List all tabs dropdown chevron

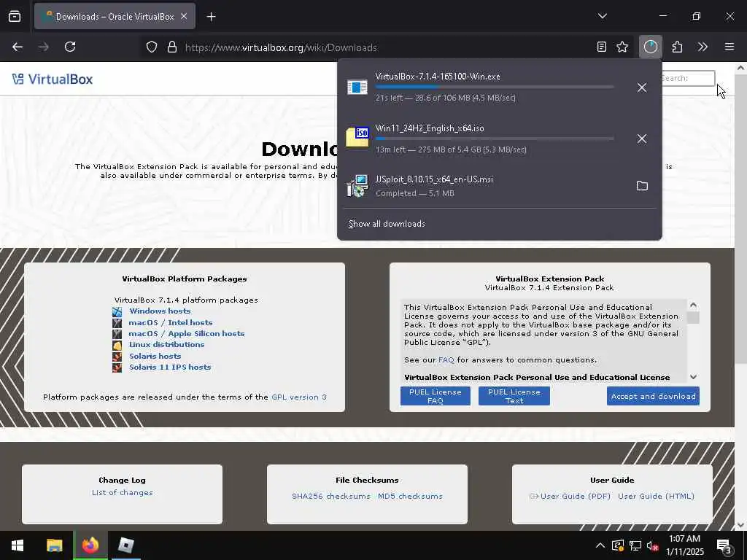pos(602,16)
